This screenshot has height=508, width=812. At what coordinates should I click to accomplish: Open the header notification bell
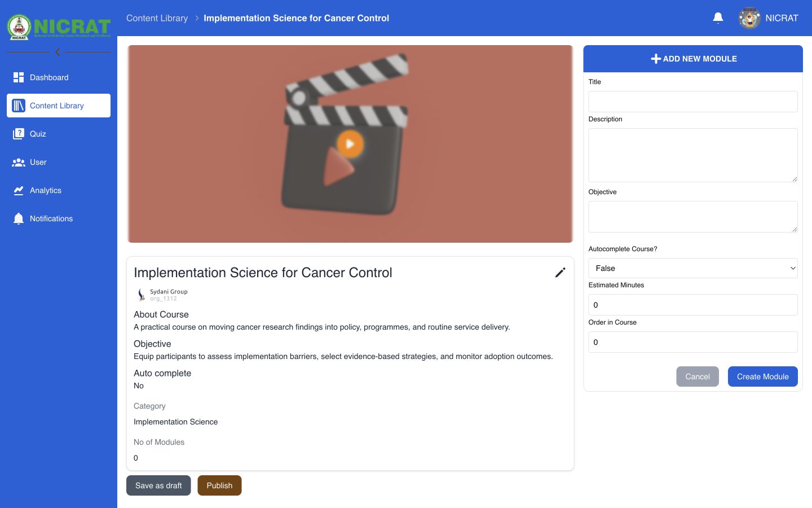pyautogui.click(x=718, y=18)
